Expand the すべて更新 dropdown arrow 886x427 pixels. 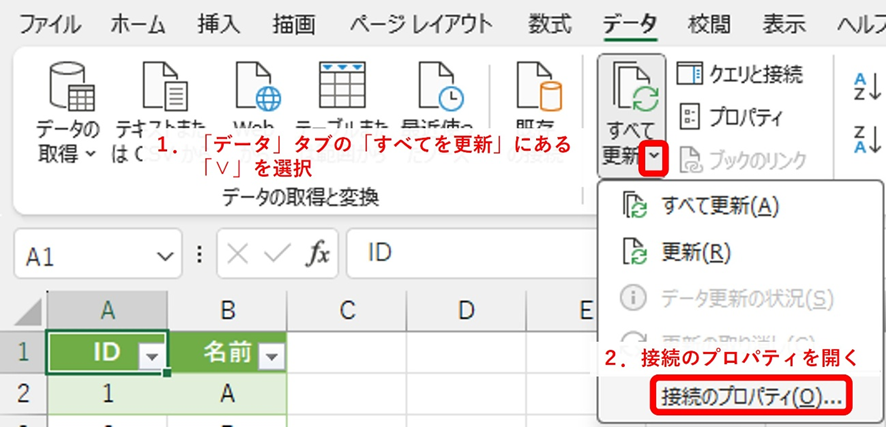point(654,158)
